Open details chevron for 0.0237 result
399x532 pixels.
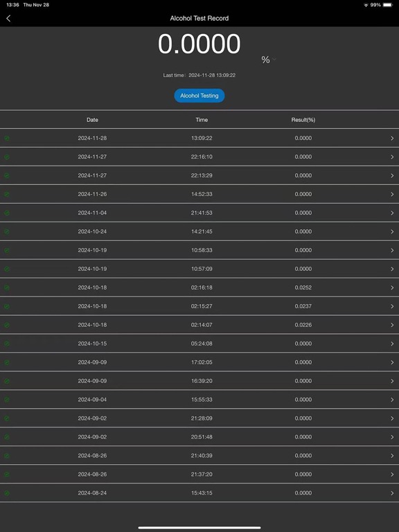click(x=392, y=306)
